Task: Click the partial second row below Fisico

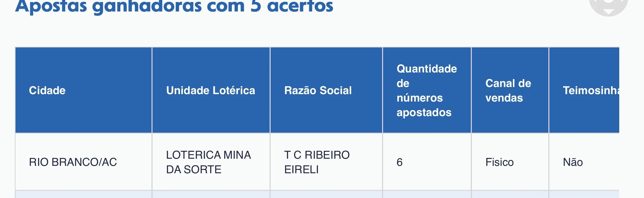Action: tap(510, 194)
